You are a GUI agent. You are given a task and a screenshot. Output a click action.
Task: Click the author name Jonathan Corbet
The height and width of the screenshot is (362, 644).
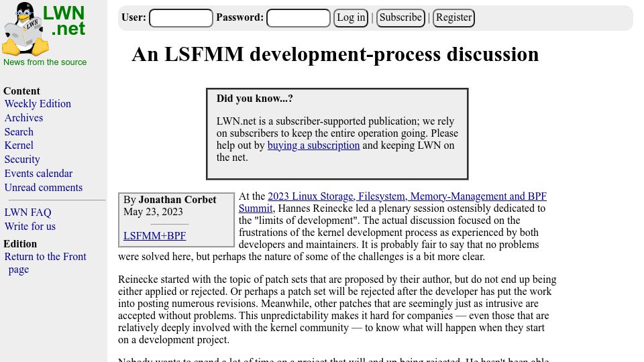coord(177,200)
